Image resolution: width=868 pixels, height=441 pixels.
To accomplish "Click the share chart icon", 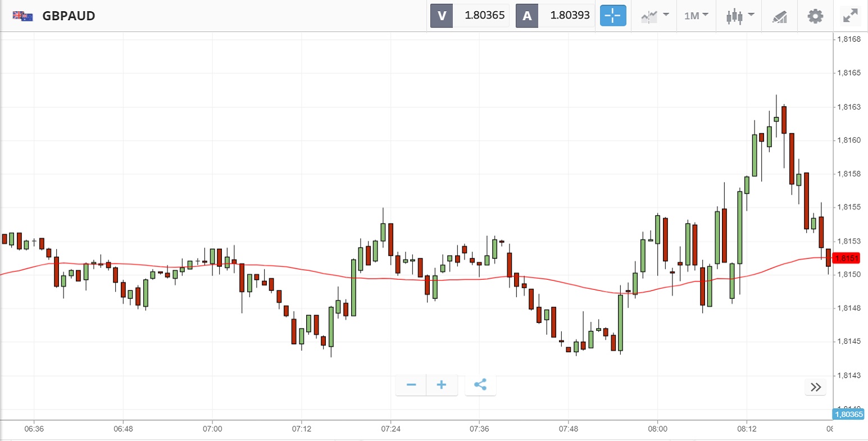I will coord(480,385).
